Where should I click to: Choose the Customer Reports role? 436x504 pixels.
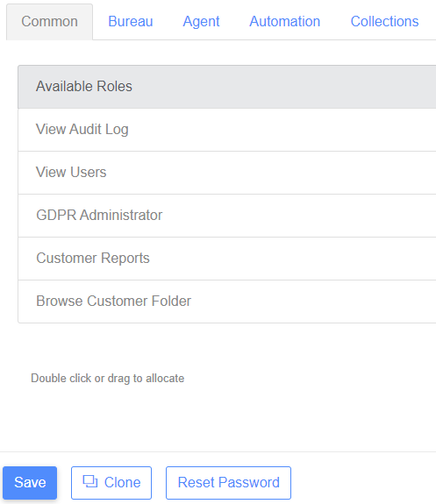[x=227, y=259]
